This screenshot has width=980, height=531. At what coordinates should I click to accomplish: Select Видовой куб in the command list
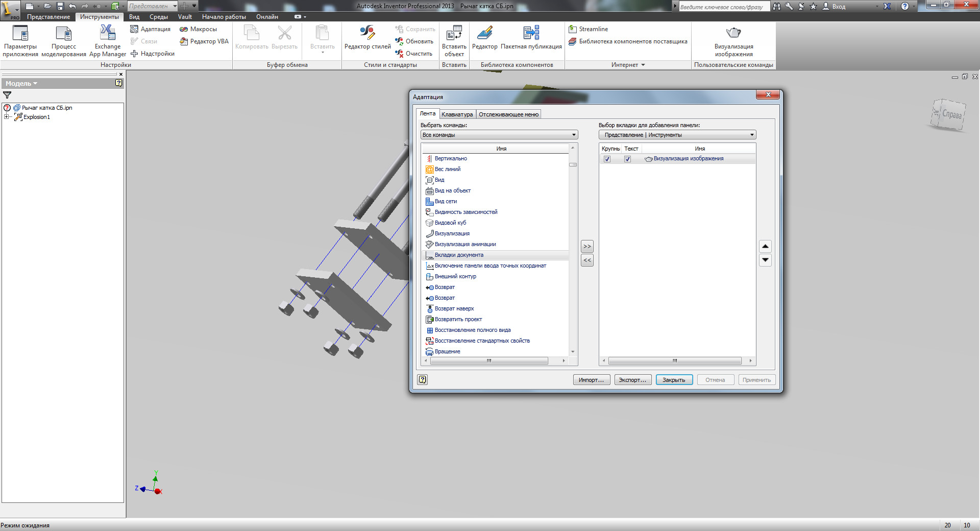450,223
